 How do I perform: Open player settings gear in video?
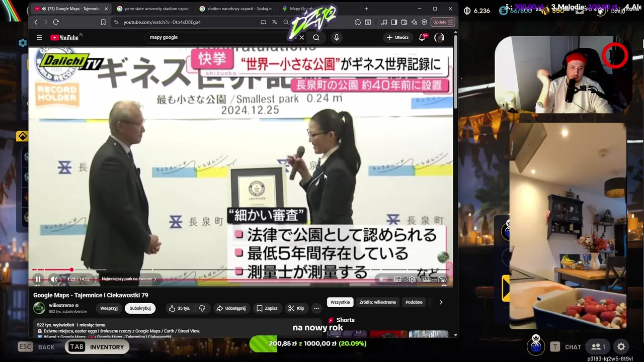412,280
